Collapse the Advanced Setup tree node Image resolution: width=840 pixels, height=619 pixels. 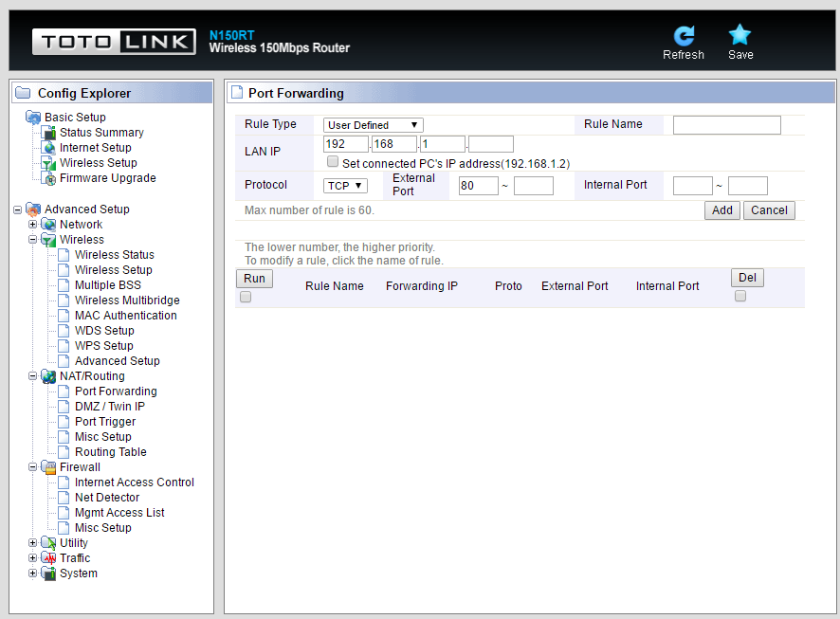coord(18,209)
